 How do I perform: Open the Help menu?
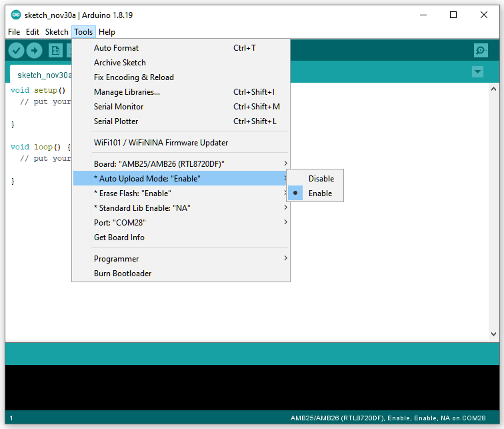(x=107, y=32)
